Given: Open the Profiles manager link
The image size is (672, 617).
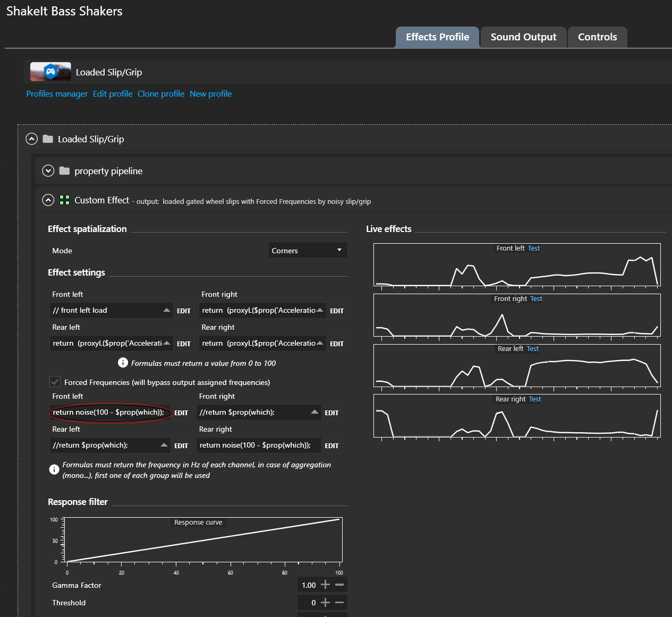Looking at the screenshot, I should [x=57, y=94].
